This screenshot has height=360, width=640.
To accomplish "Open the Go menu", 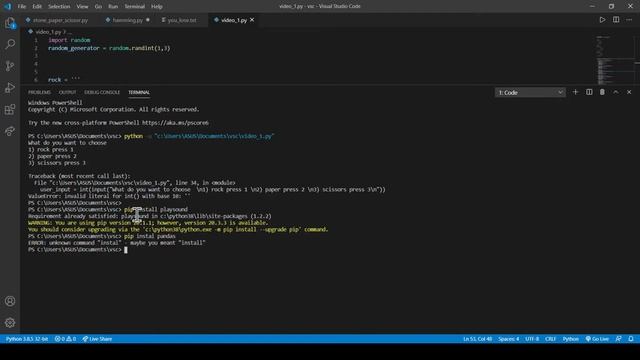I will [98, 6].
